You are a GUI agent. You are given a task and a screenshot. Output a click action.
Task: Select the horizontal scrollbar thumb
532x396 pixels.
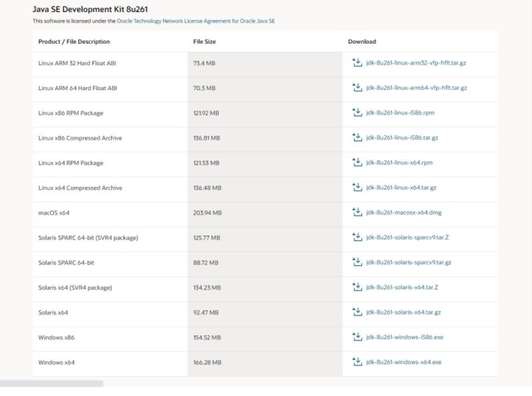click(52, 383)
